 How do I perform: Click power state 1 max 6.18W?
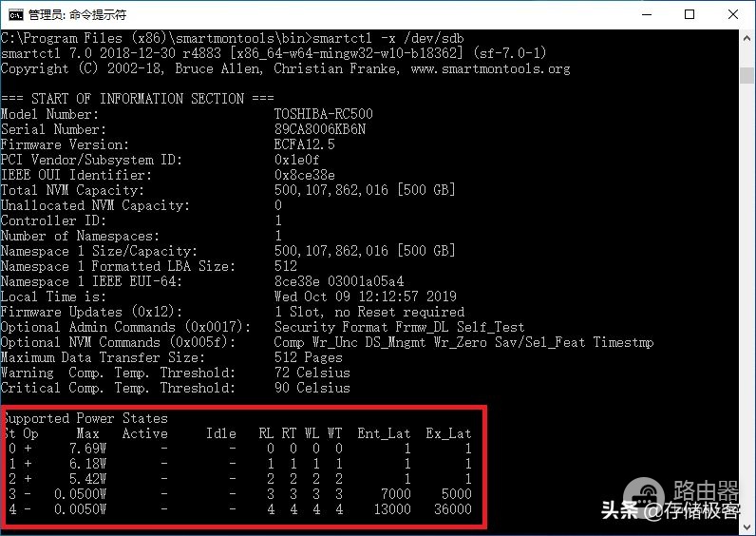87,464
